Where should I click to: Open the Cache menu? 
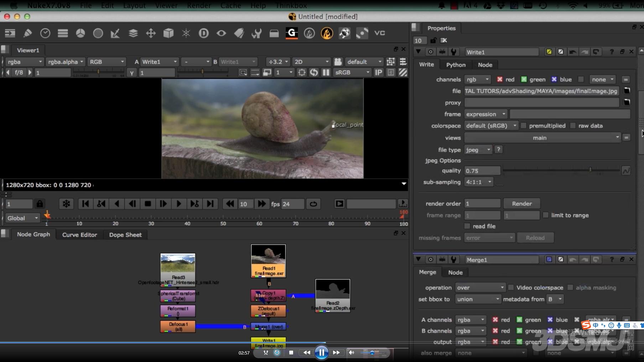point(230,5)
